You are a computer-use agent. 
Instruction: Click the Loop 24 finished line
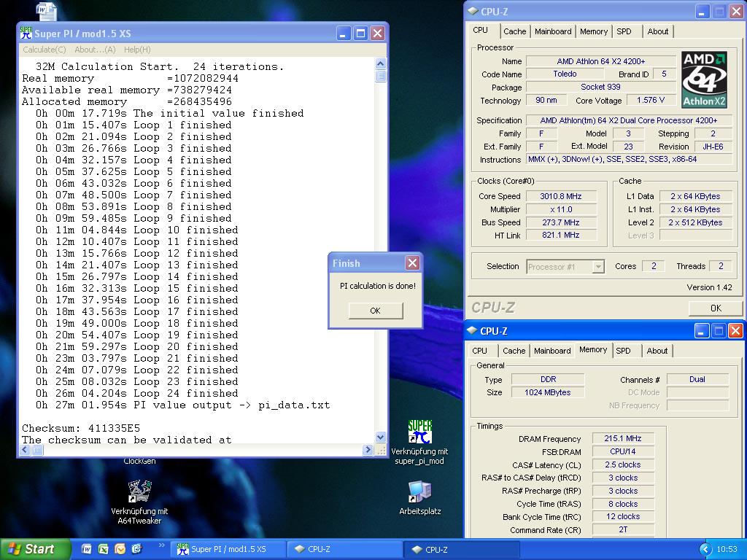point(136,393)
